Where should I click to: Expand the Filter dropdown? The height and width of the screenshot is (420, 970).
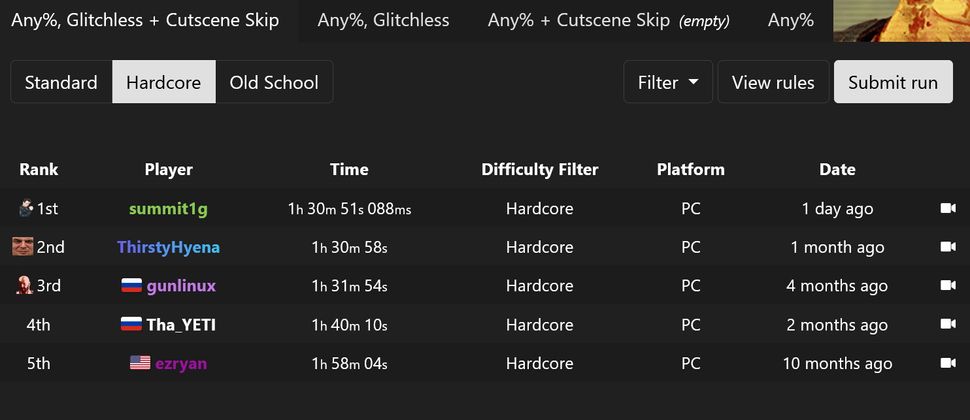coord(668,82)
